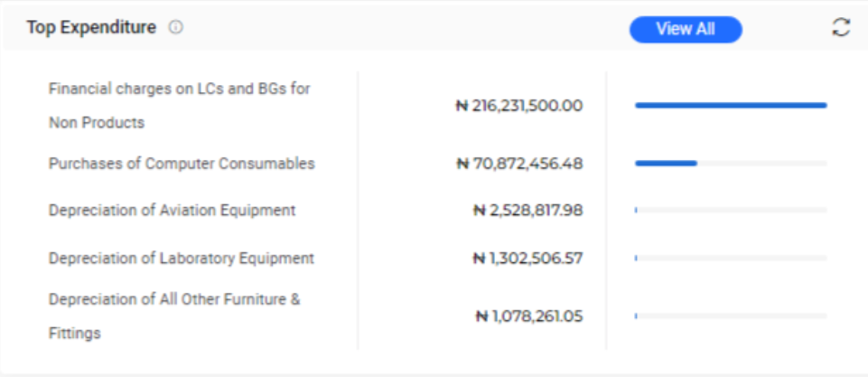Click Computer Consumables progress bar

tap(731, 164)
